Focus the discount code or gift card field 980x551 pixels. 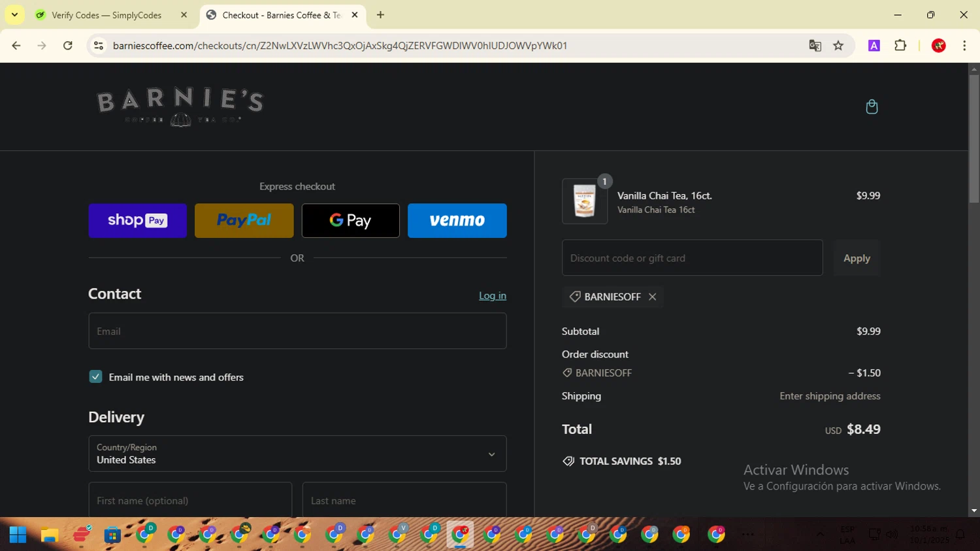[692, 258]
